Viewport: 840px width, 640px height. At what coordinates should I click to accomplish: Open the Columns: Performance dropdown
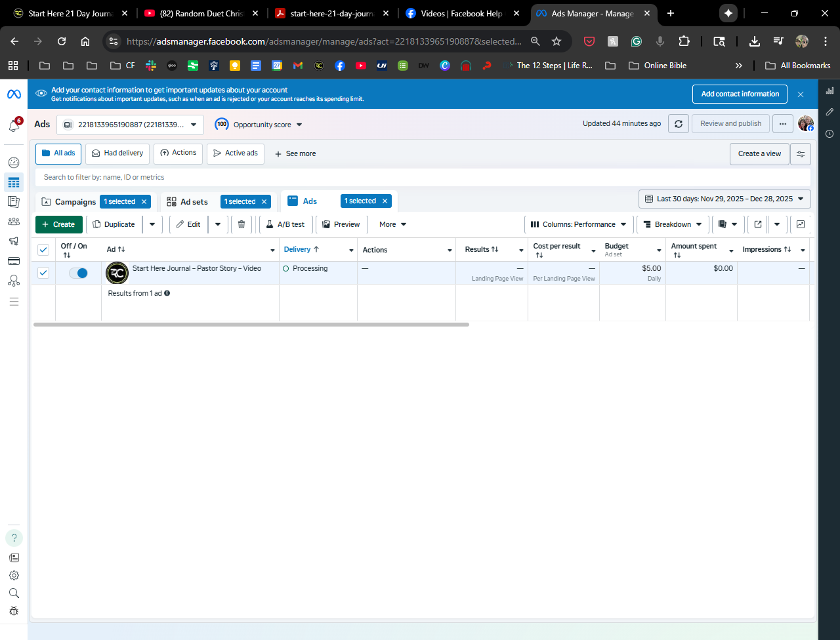tap(579, 224)
